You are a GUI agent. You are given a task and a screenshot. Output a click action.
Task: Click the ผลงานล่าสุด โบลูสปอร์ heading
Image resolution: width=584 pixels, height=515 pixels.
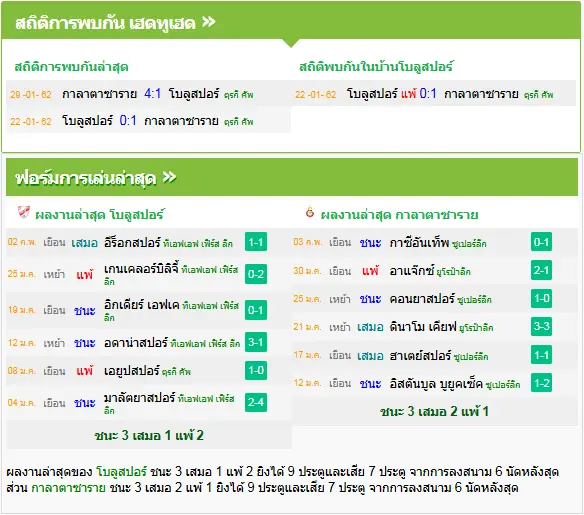pos(99,214)
